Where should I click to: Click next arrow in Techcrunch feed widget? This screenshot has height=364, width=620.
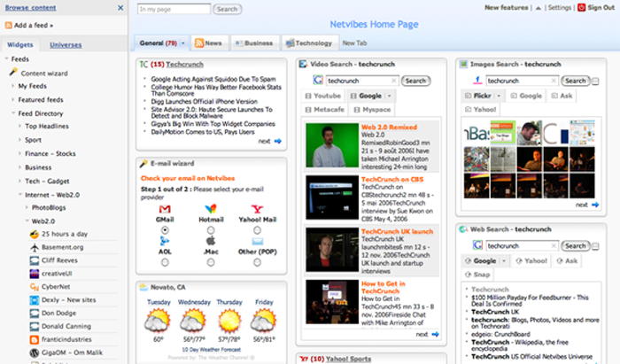(x=276, y=141)
